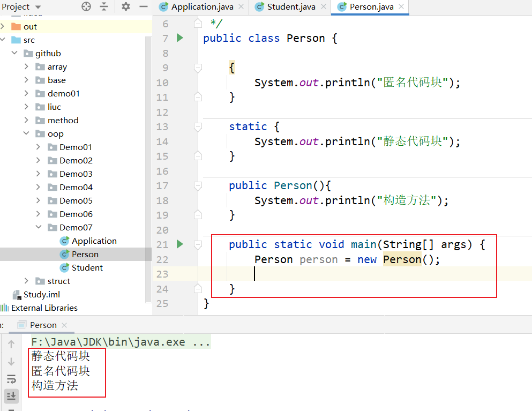The image size is (532, 411).
Task: Click the java.exe command line in console
Action: coord(121,342)
